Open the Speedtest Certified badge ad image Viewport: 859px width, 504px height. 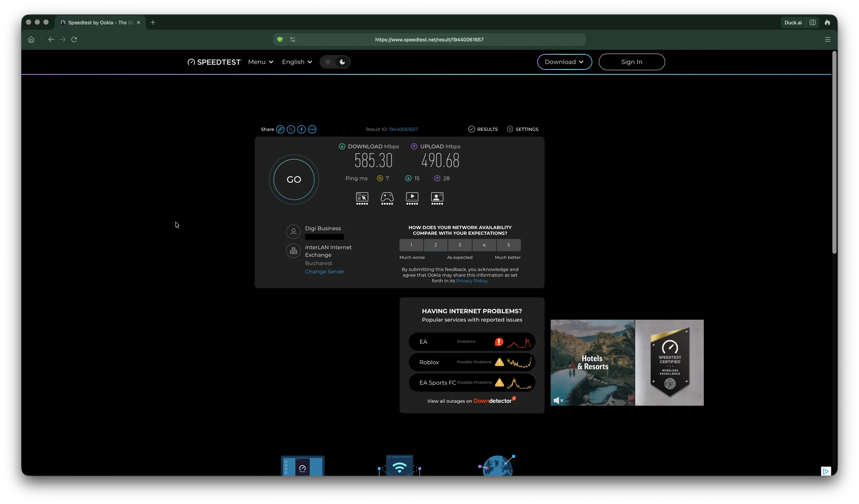click(669, 363)
